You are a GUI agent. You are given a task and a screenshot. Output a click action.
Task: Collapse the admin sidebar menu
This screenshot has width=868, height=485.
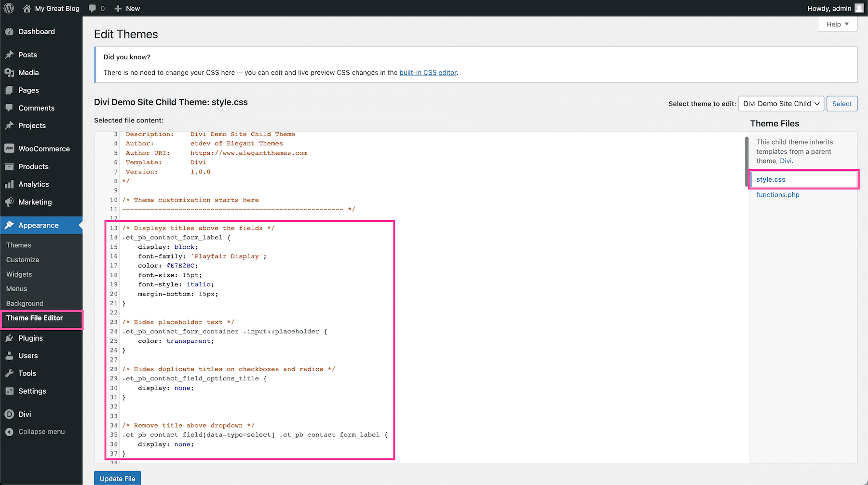(x=35, y=431)
